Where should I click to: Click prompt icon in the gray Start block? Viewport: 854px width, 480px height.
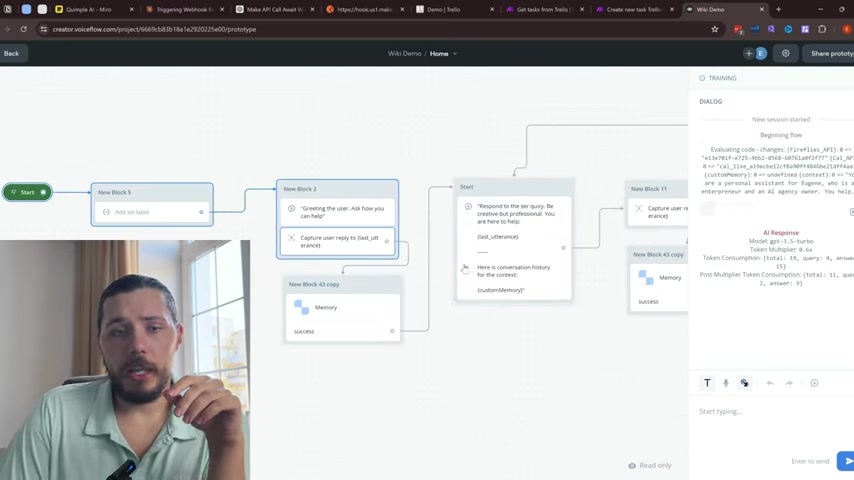(468, 206)
